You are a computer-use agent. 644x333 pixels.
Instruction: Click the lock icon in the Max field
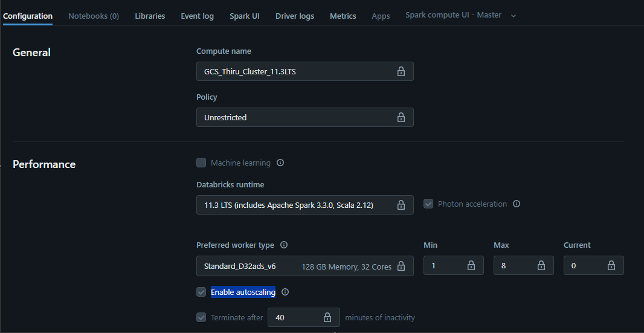(x=541, y=265)
